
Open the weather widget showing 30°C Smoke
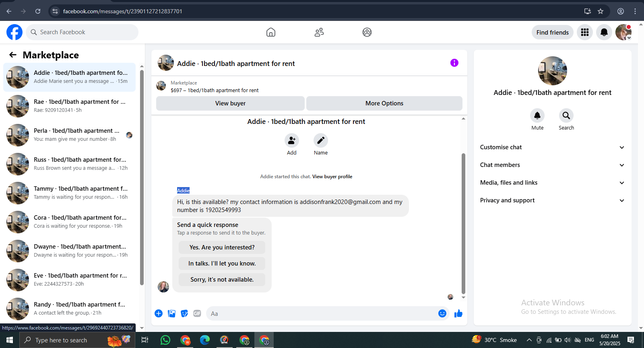(494, 340)
